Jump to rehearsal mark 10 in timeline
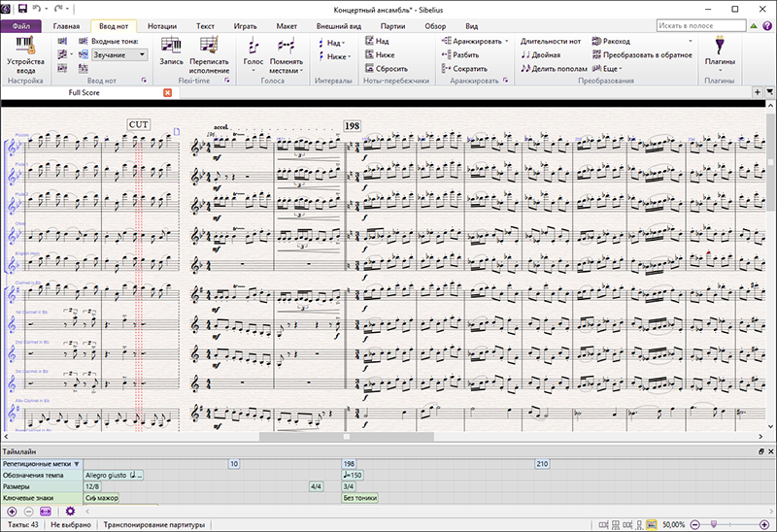Screen dimensions: 777x532 [234, 464]
